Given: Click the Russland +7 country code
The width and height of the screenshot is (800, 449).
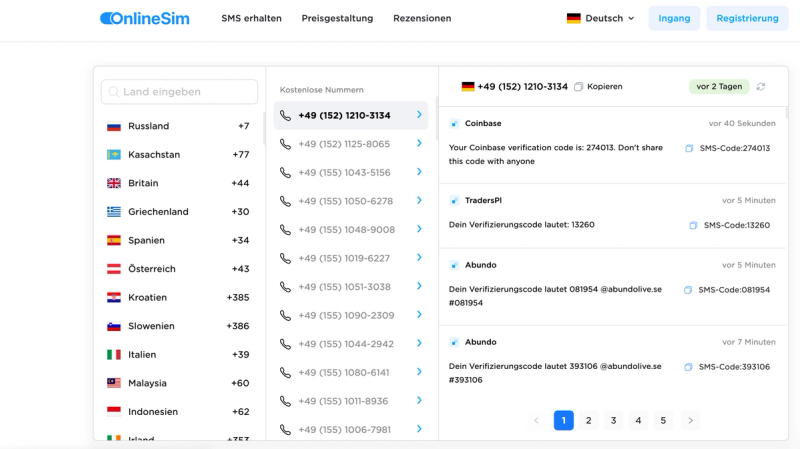Looking at the screenshot, I should [x=243, y=126].
